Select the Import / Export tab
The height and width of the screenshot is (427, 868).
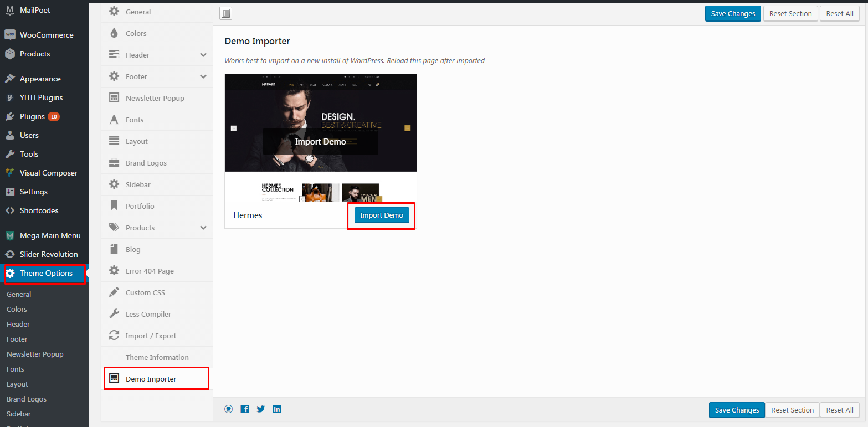(151, 336)
